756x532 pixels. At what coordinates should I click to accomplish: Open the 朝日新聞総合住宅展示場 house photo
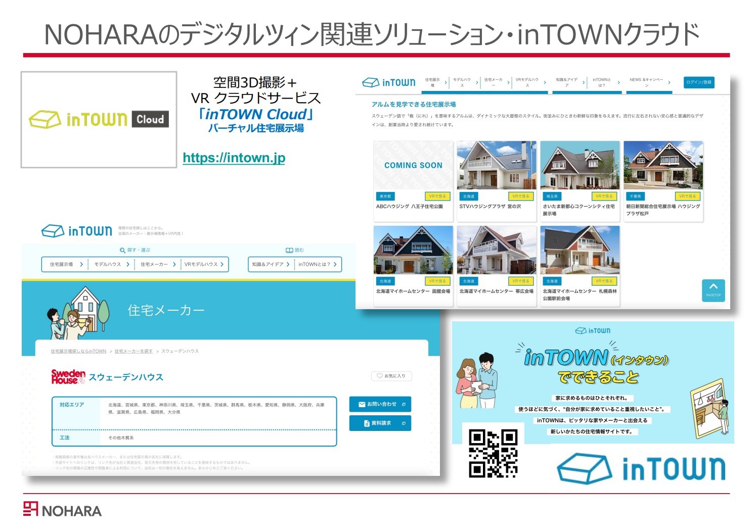pos(663,165)
